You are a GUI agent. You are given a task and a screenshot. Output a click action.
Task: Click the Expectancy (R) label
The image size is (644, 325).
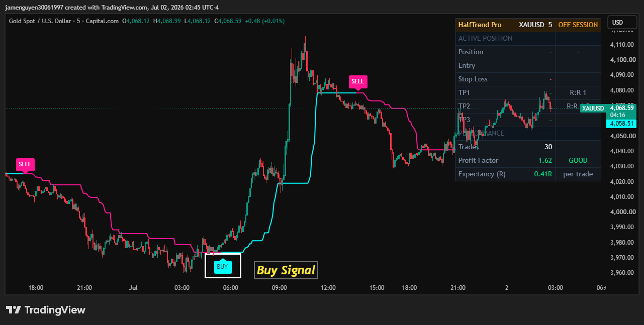pyautogui.click(x=482, y=174)
